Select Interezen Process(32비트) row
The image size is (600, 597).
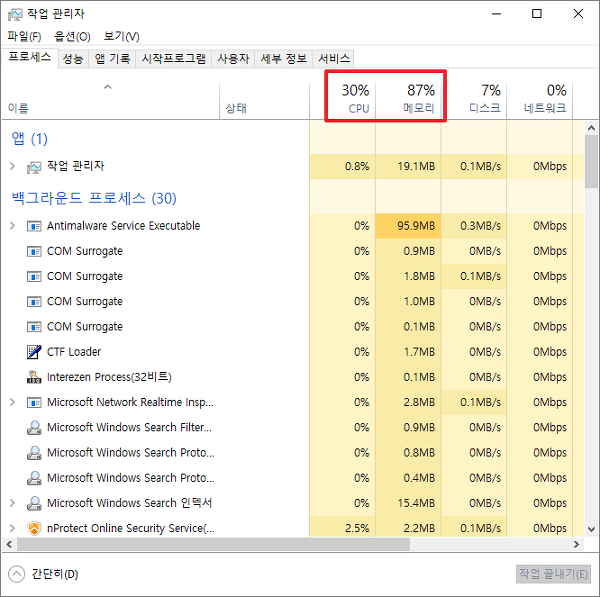point(293,377)
